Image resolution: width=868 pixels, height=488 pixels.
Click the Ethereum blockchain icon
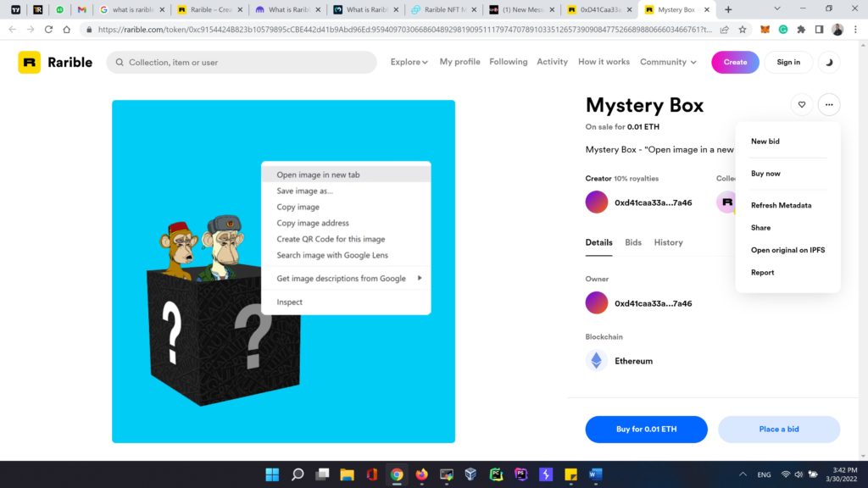click(x=597, y=361)
